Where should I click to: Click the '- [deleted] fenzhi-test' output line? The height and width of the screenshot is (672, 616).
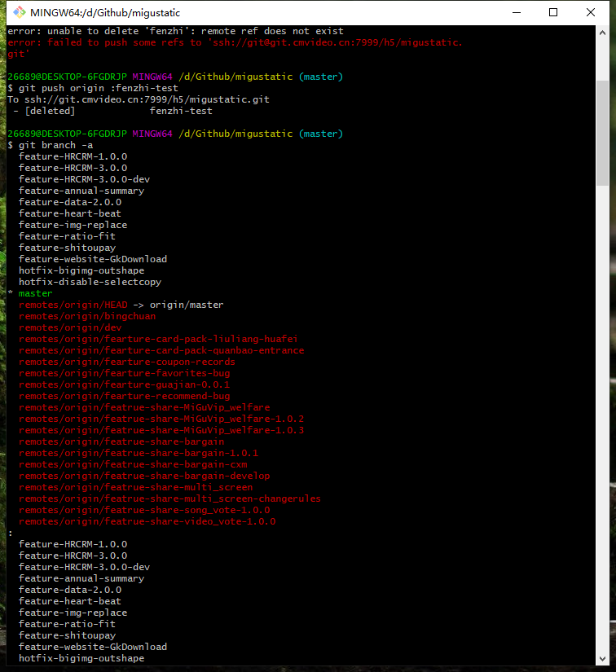coord(112,111)
